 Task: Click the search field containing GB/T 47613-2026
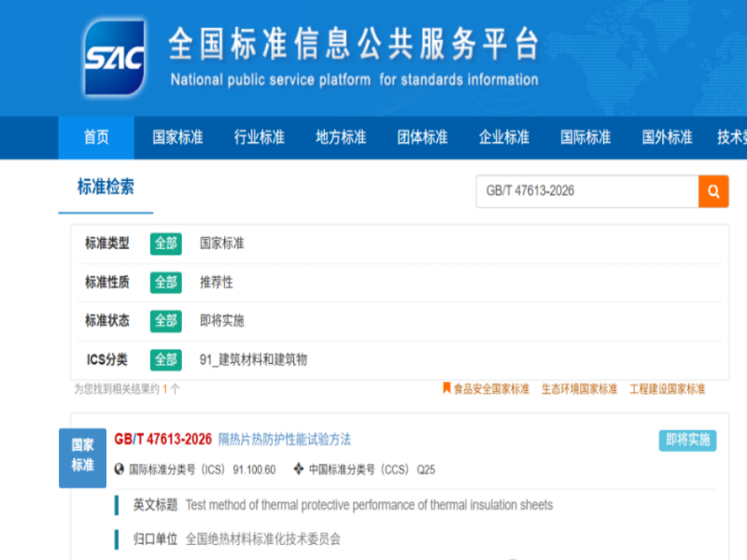click(x=587, y=191)
